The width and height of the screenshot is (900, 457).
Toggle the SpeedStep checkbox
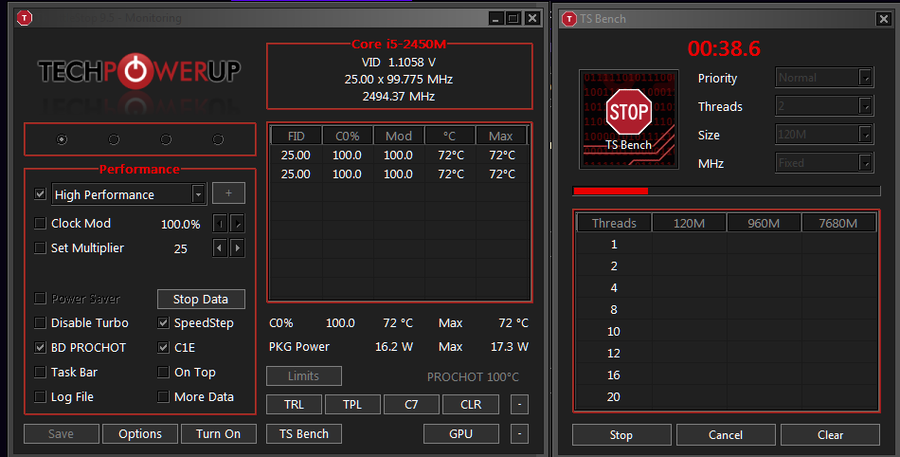[164, 323]
